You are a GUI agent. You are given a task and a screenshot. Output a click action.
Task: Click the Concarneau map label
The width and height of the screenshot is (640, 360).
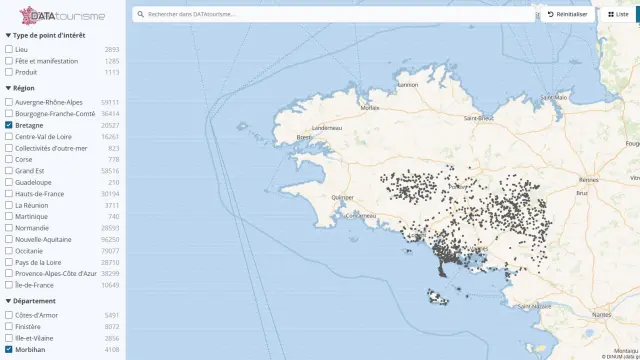[x=361, y=216]
